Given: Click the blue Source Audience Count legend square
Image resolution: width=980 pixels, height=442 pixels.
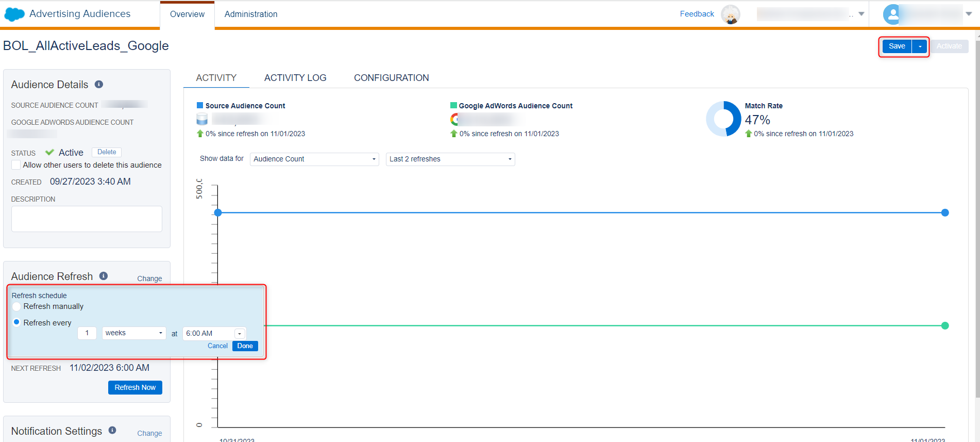Looking at the screenshot, I should 200,105.
